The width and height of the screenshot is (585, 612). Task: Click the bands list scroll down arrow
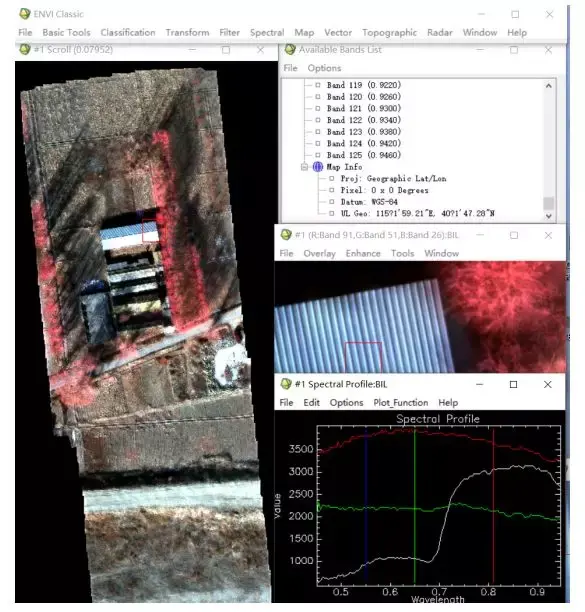549,216
